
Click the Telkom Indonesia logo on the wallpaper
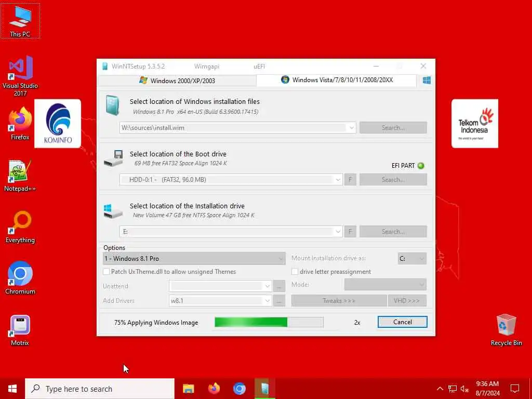click(x=475, y=124)
